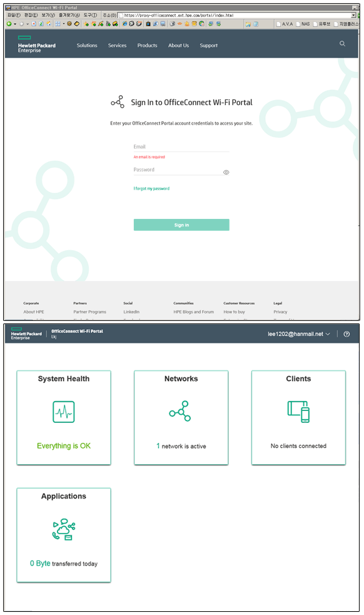Open the 파일(F) menu
The width and height of the screenshot is (364, 615).
pyautogui.click(x=14, y=15)
